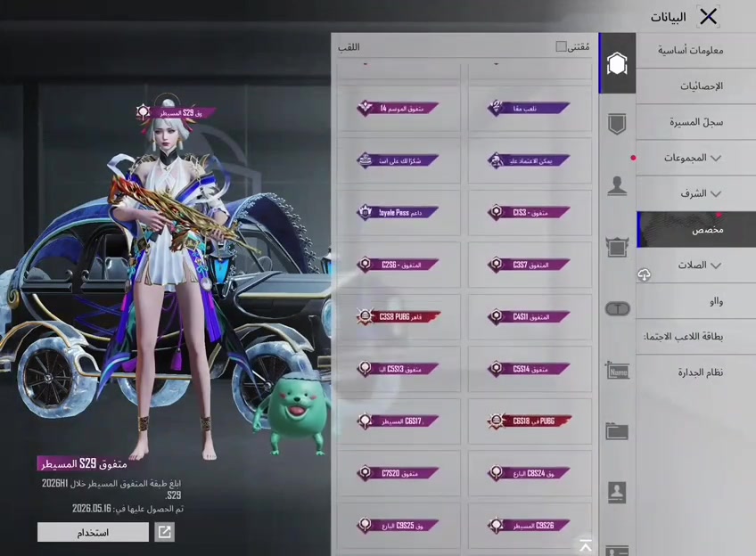Select the C9S26 المسيطر title
The height and width of the screenshot is (556, 756).
pyautogui.click(x=530, y=525)
